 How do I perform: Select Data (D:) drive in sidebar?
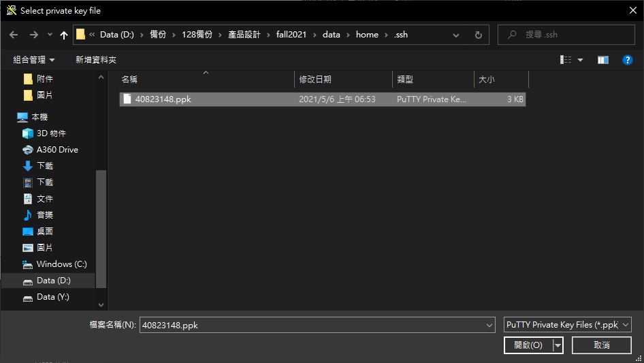point(53,281)
